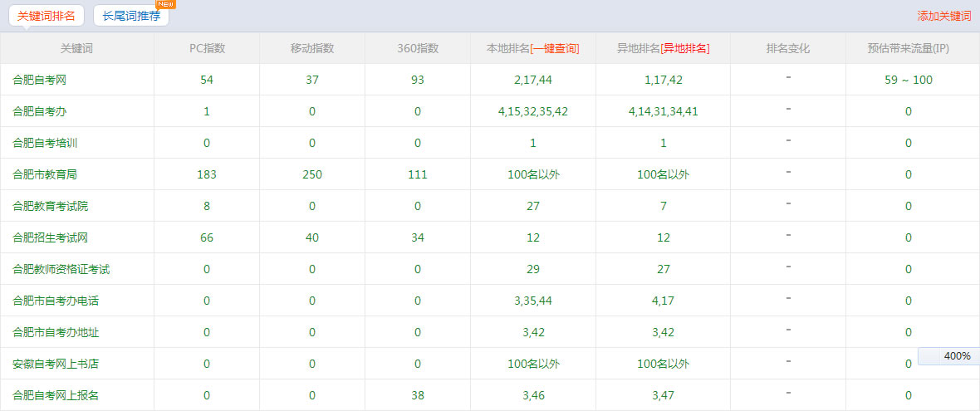This screenshot has width=980, height=411.
Task: Click keyword 合肥教育考试院
Action: (x=50, y=206)
